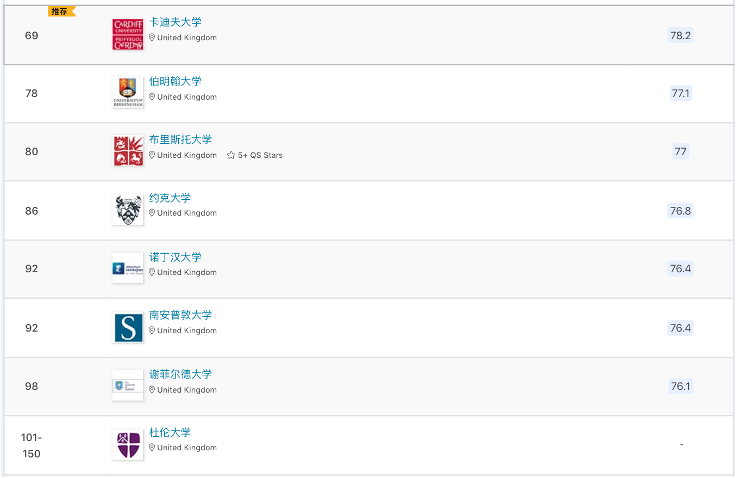The height and width of the screenshot is (478, 736).
Task: Select rank 78 in the ranking column
Action: [31, 93]
